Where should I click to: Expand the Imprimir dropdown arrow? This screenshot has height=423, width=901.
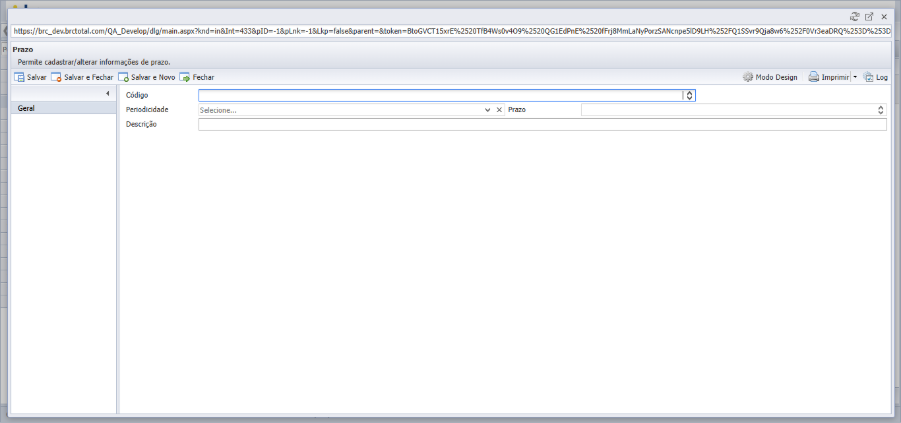(854, 77)
